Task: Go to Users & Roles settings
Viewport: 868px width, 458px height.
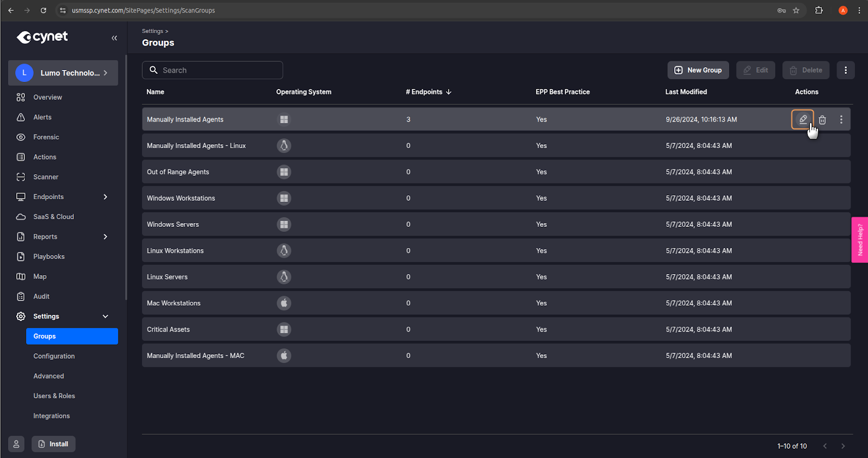Action: 54,396
